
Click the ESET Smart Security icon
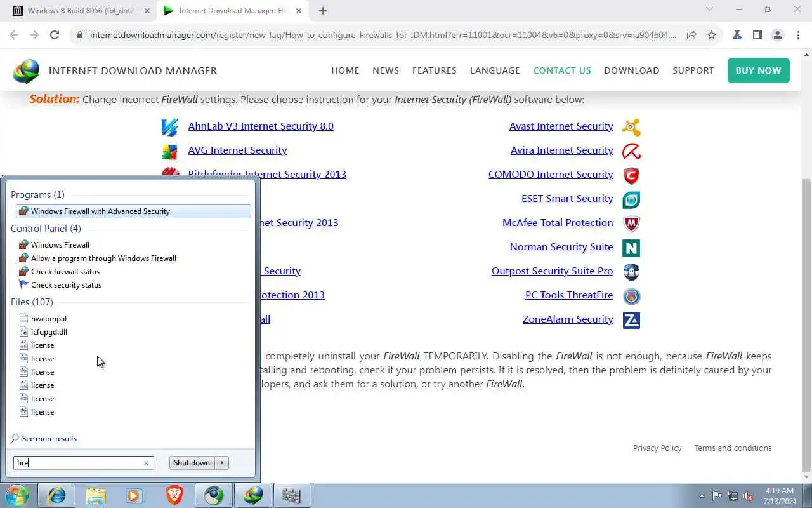pyautogui.click(x=631, y=199)
